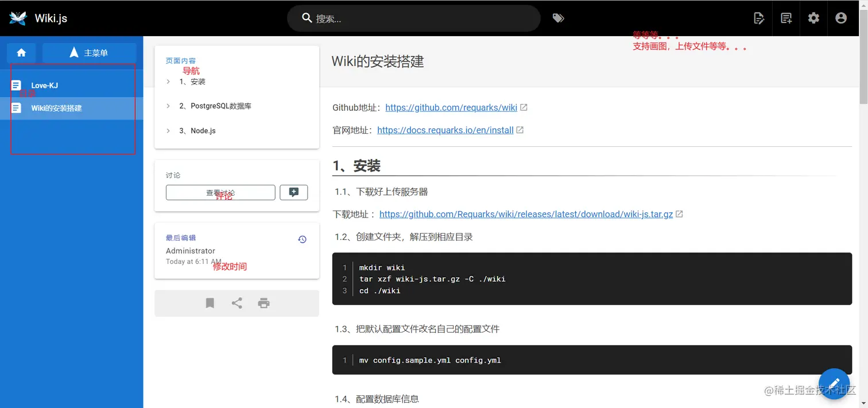Screen dimensions: 868x408
Task: Open page history clock icon
Action: [303, 239]
